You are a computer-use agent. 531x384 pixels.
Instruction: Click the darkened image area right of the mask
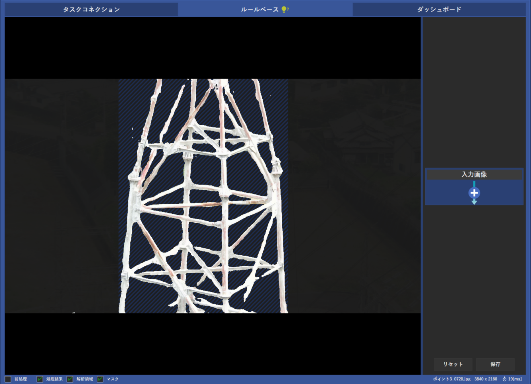pos(355,196)
